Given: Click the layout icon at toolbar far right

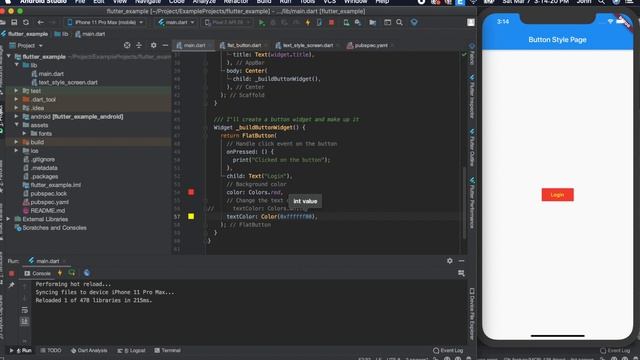Looking at the screenshot, I should pyautogui.click(x=471, y=22).
